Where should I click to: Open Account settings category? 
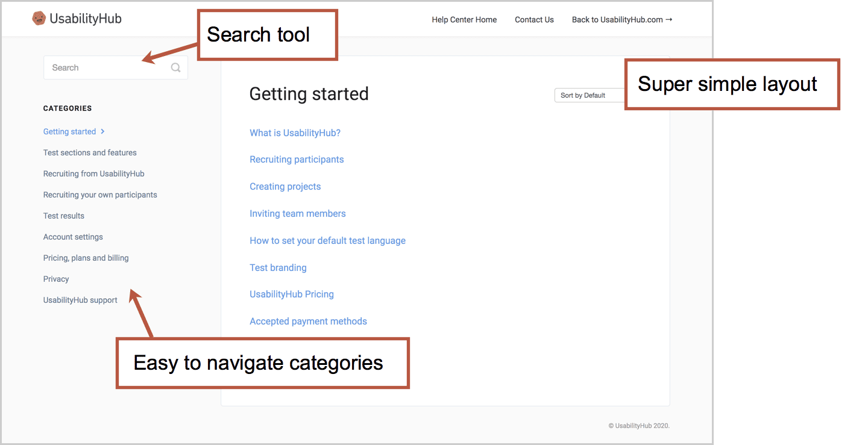tap(73, 237)
